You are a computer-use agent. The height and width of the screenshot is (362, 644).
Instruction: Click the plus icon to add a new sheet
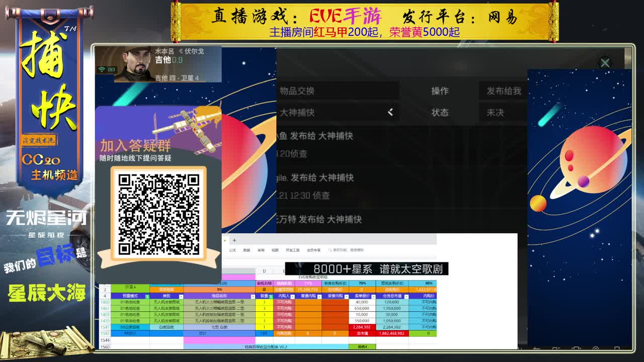coord(234,239)
